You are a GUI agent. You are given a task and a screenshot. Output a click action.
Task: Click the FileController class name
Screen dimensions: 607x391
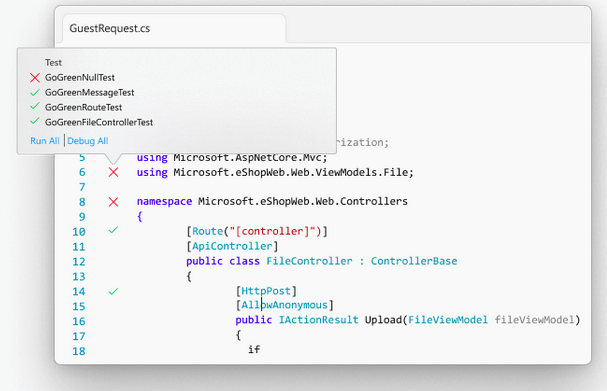[309, 261]
